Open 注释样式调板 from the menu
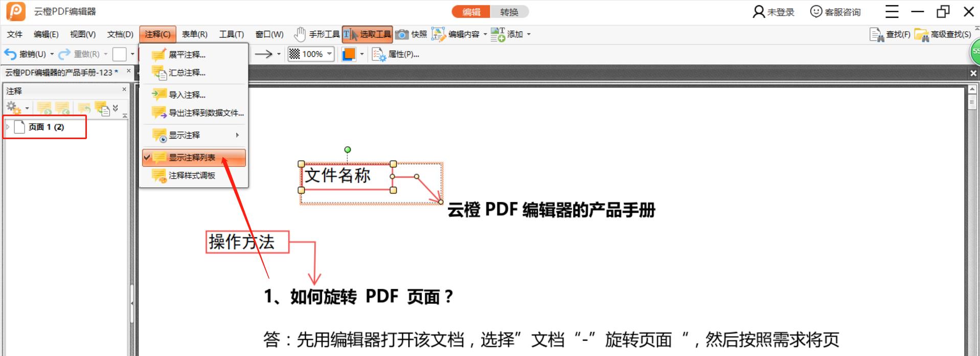The width and height of the screenshot is (980, 356). 194,175
